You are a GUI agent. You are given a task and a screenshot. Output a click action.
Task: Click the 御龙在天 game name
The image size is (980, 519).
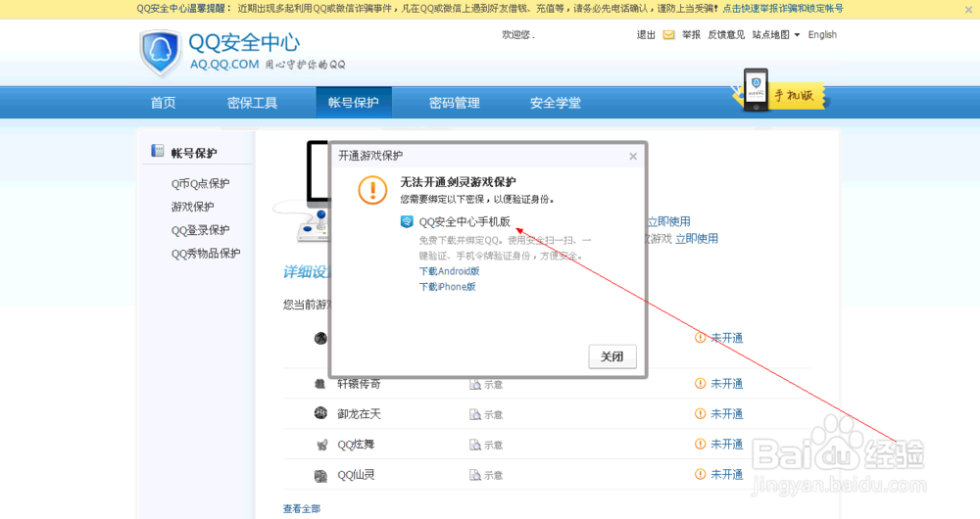pyautogui.click(x=360, y=414)
